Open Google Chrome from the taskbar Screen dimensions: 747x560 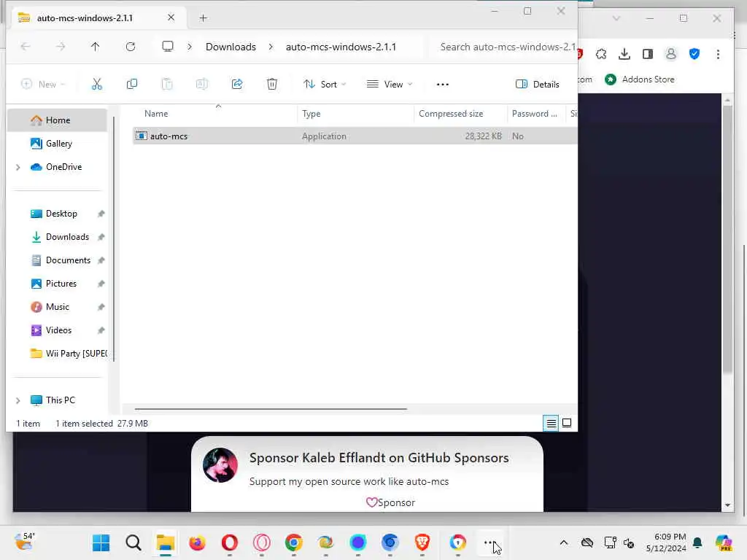click(x=293, y=542)
